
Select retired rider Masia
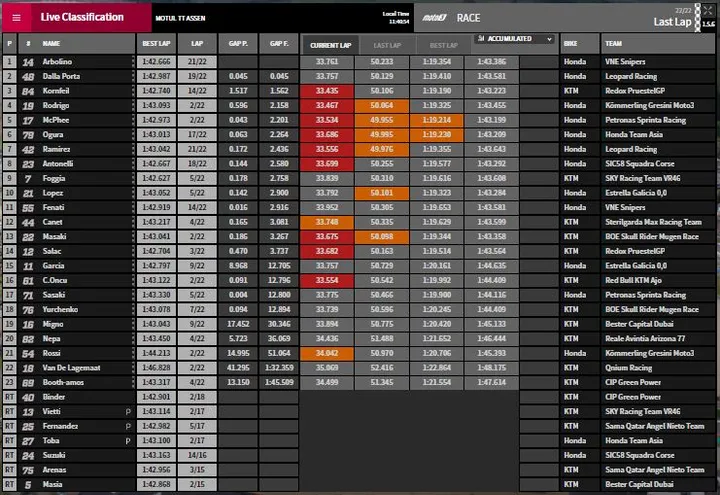(x=52, y=484)
